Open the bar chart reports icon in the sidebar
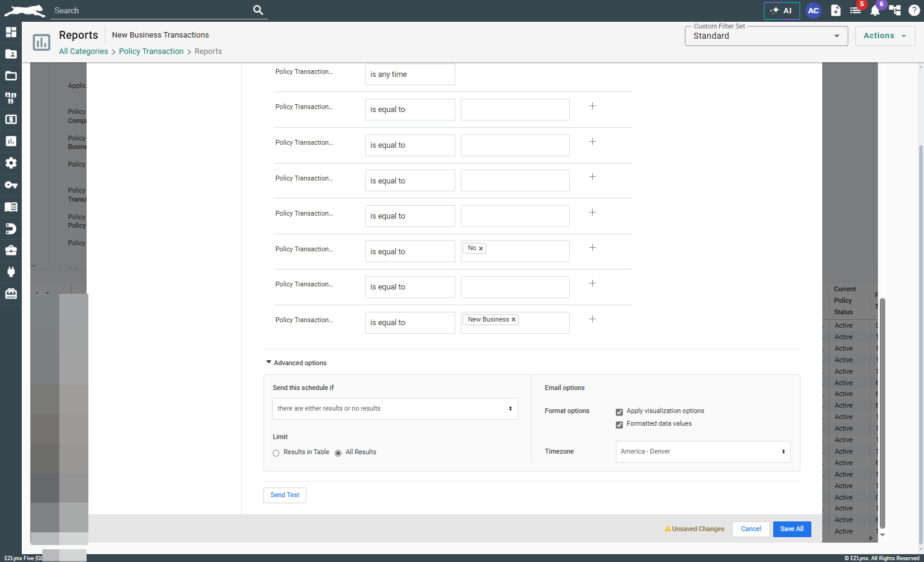 11,141
